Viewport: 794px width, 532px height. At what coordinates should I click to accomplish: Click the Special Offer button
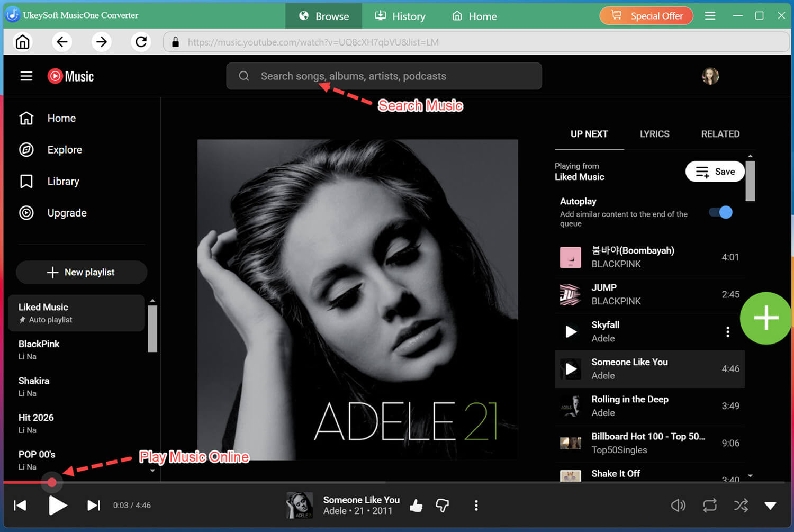[x=646, y=16]
